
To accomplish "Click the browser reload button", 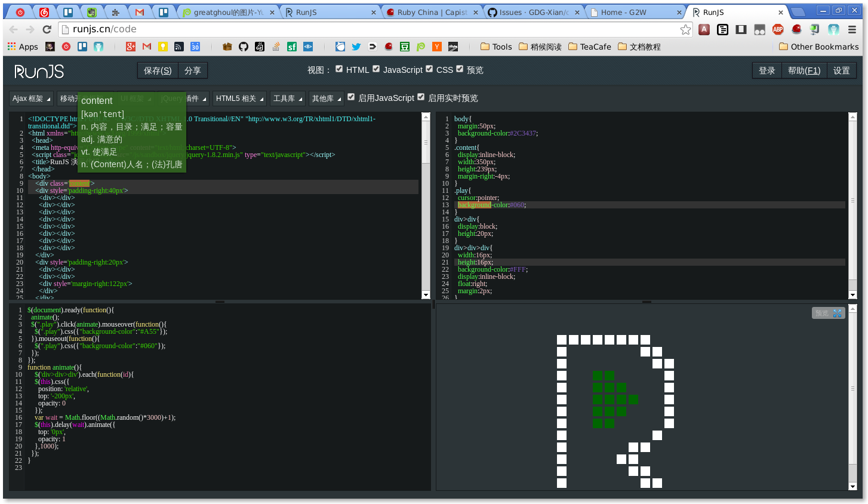I will (x=47, y=29).
